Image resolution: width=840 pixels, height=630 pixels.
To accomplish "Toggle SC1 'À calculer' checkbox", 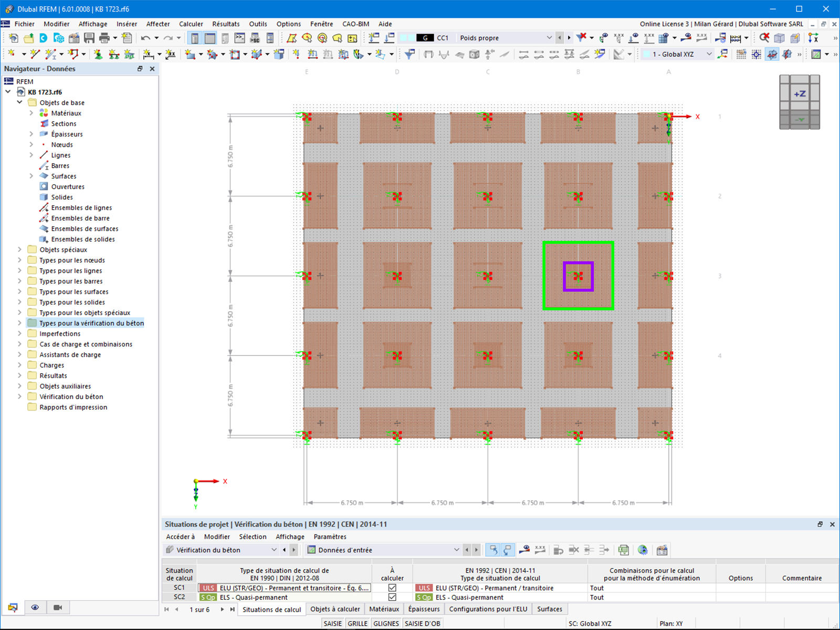I will click(x=392, y=588).
